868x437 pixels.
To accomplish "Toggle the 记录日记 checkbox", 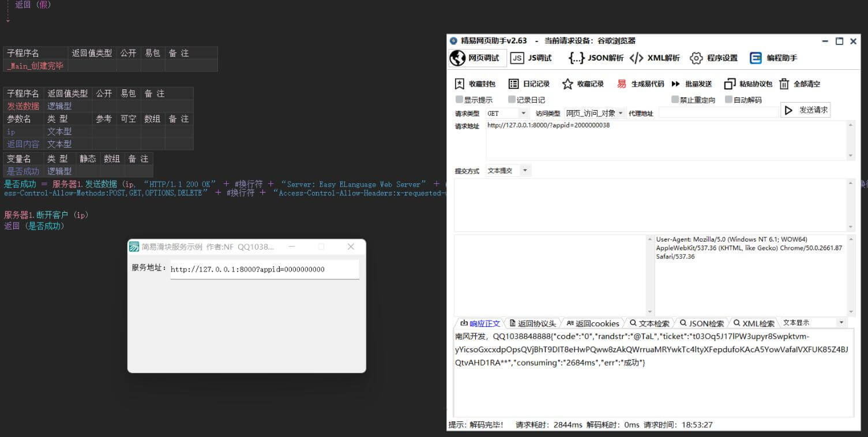I will (512, 99).
